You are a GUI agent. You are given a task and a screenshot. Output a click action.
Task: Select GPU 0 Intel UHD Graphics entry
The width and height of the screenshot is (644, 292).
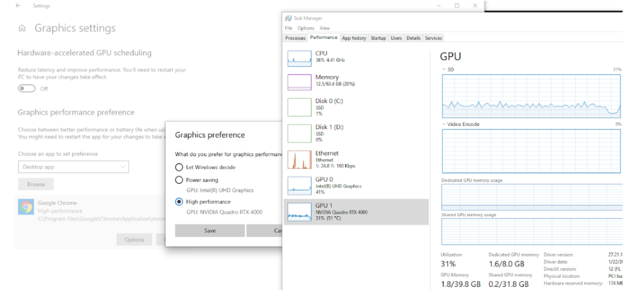coord(356,186)
